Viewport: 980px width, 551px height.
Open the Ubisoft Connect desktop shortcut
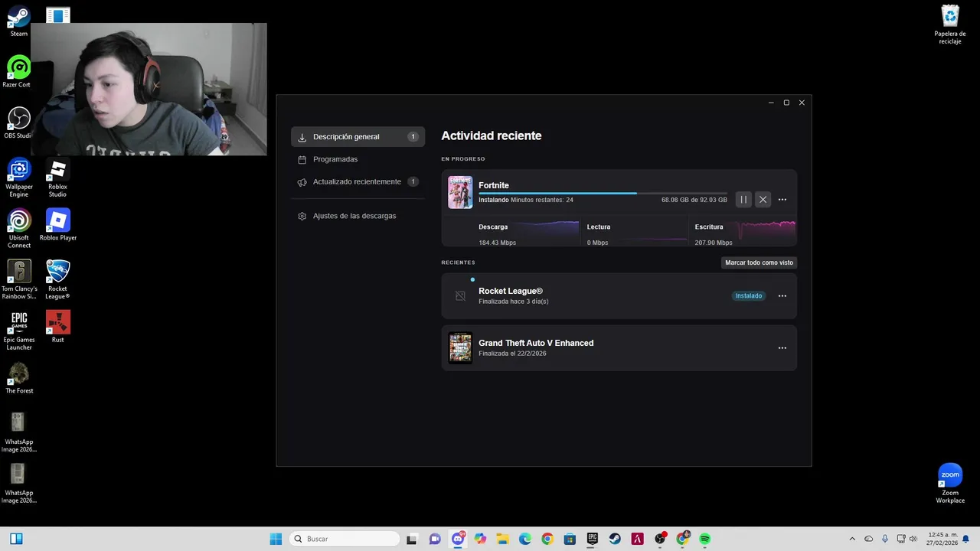(x=19, y=228)
